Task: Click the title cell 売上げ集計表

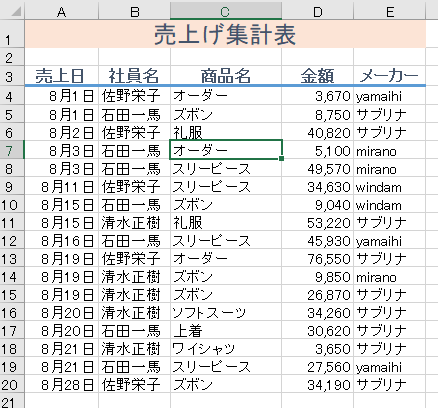Action: (225, 34)
